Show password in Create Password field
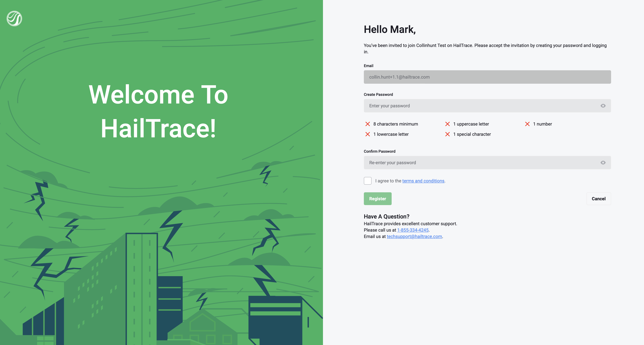Viewport: 644px width, 345px height. pyautogui.click(x=603, y=106)
